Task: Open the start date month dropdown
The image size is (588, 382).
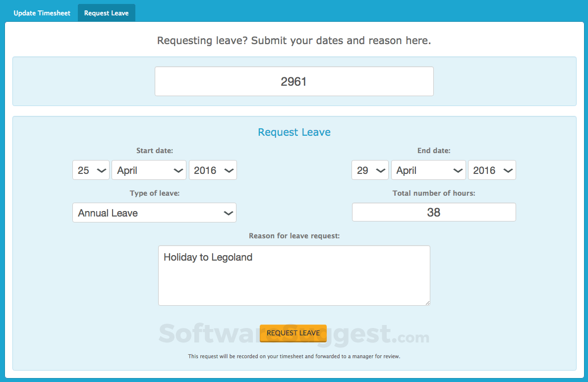Action: click(149, 170)
